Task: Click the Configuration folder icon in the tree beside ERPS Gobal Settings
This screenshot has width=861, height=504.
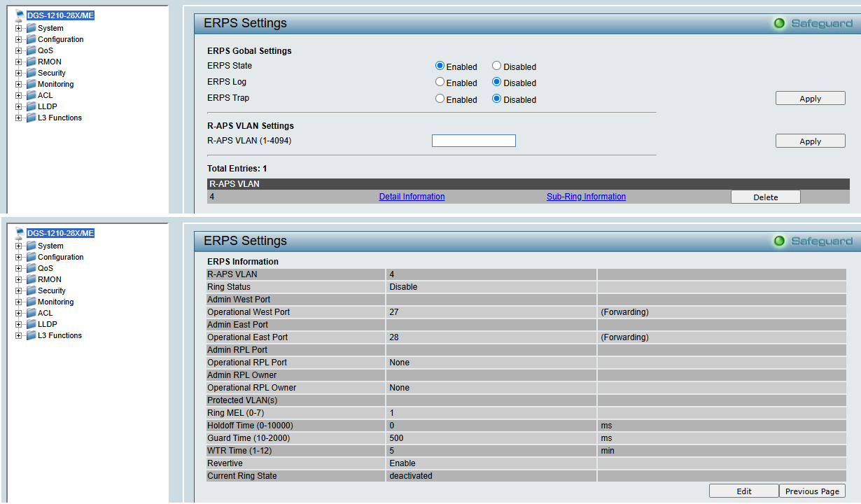Action: [x=31, y=39]
